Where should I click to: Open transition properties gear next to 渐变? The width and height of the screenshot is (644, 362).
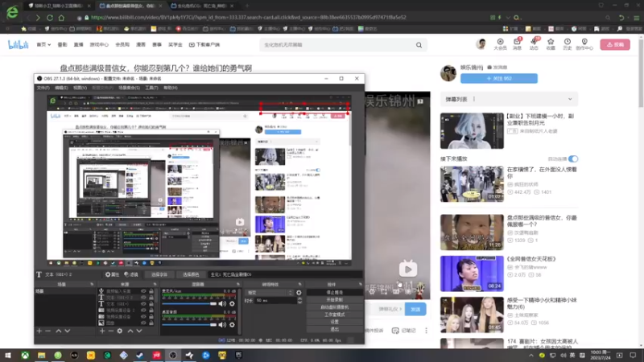299,293
